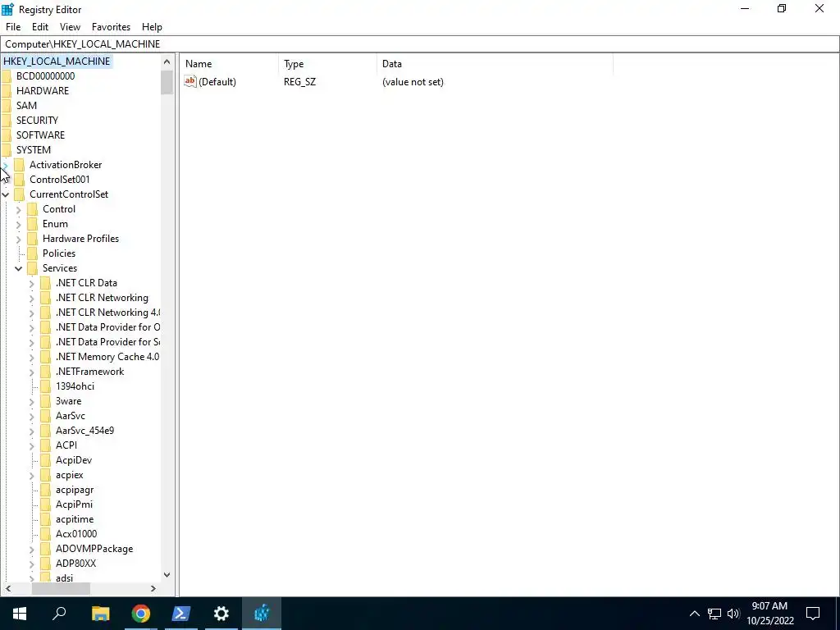Screen dimensions: 840x630
Task: Click the CurrentControlSet folder icon
Action: 20,194
